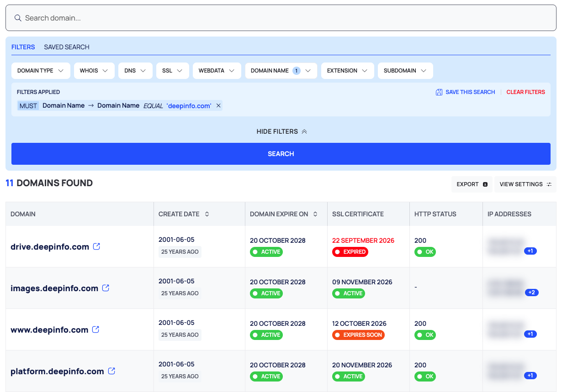This screenshot has width=562, height=392.
Task: Click the +1 IP badge for www.deepinfo.com
Action: [530, 334]
